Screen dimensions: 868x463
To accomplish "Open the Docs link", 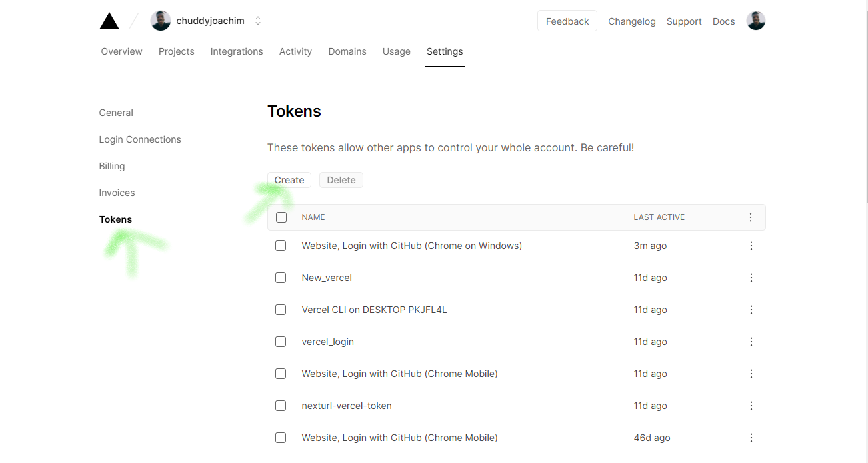I will point(723,21).
